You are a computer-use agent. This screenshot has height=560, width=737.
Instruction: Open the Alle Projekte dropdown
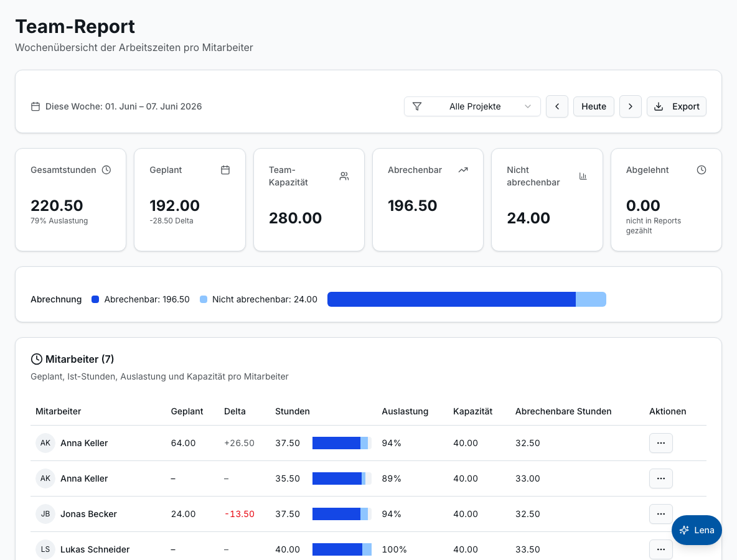(472, 106)
